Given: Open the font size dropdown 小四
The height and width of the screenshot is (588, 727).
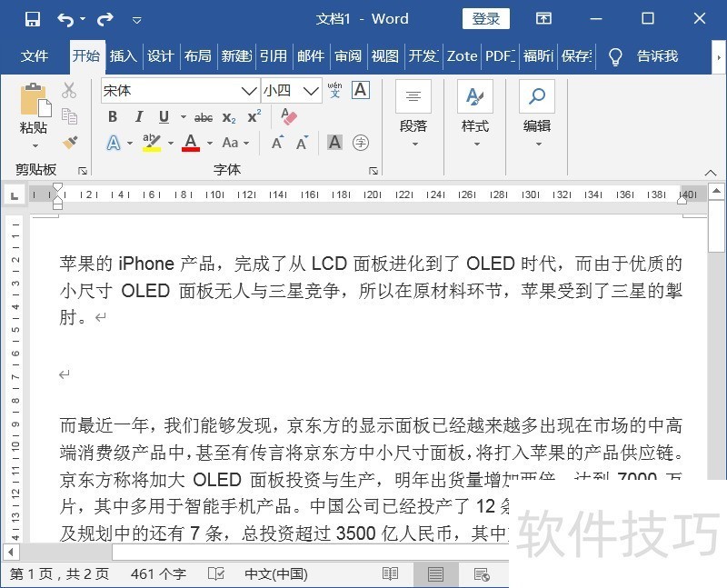Looking at the screenshot, I should pyautogui.click(x=312, y=90).
